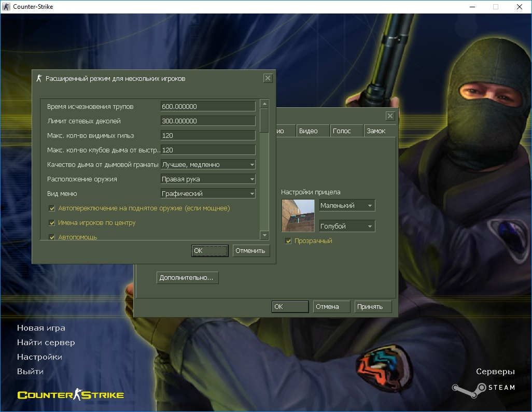Image resolution: width=532 pixels, height=412 pixels.
Task: Click label 'Расположение оружия'
Action: pos(82,179)
